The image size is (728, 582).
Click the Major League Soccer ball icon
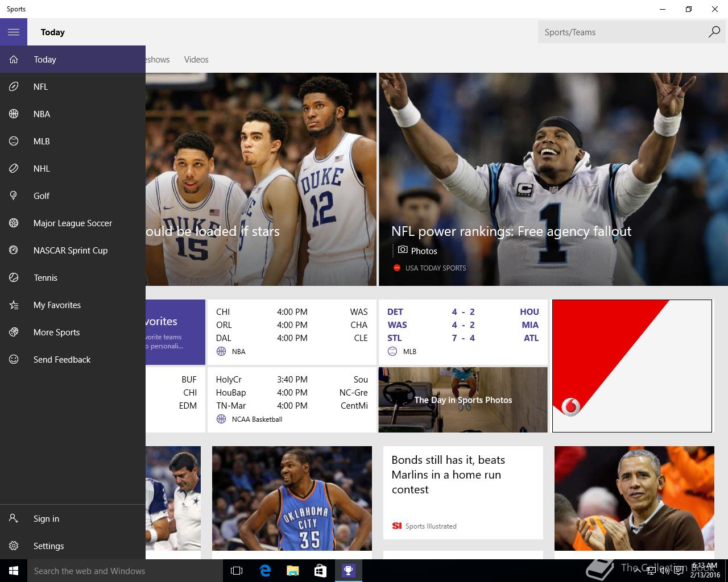[14, 223]
